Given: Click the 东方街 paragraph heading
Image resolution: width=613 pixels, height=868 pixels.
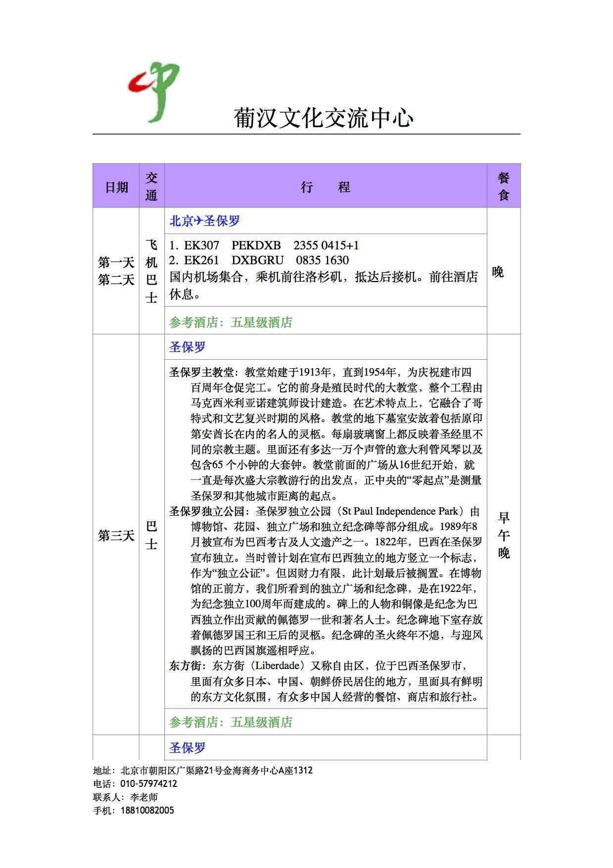Looking at the screenshot, I should (185, 666).
